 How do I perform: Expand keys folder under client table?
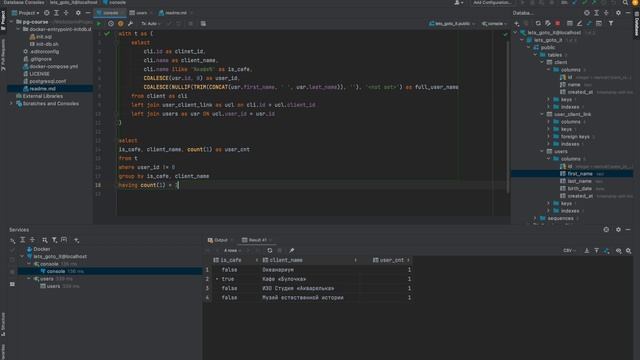tap(549, 100)
